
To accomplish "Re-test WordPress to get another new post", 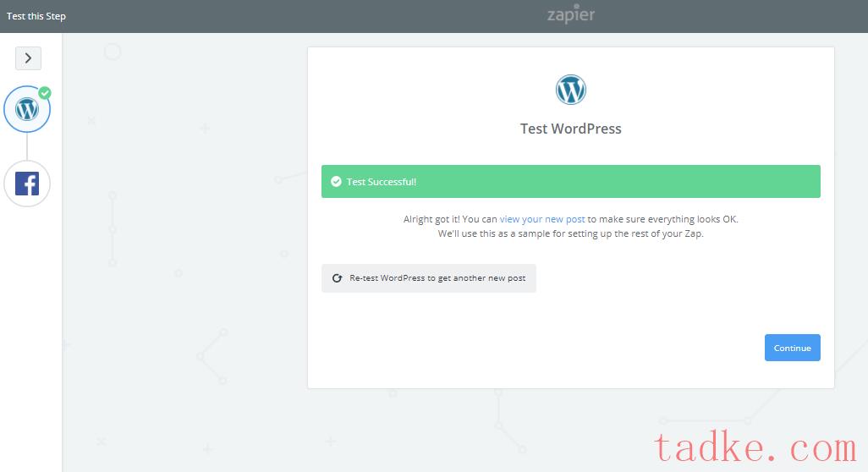I will 428,278.
